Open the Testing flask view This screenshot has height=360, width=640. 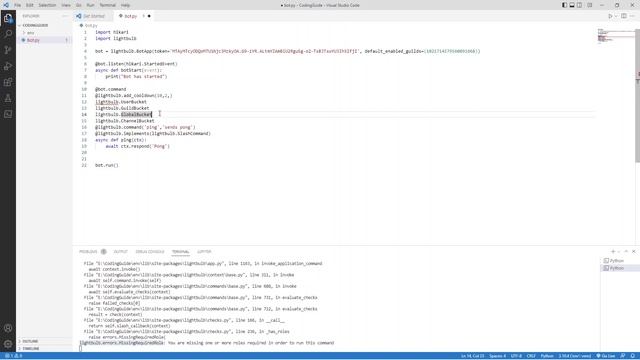tap(8, 98)
